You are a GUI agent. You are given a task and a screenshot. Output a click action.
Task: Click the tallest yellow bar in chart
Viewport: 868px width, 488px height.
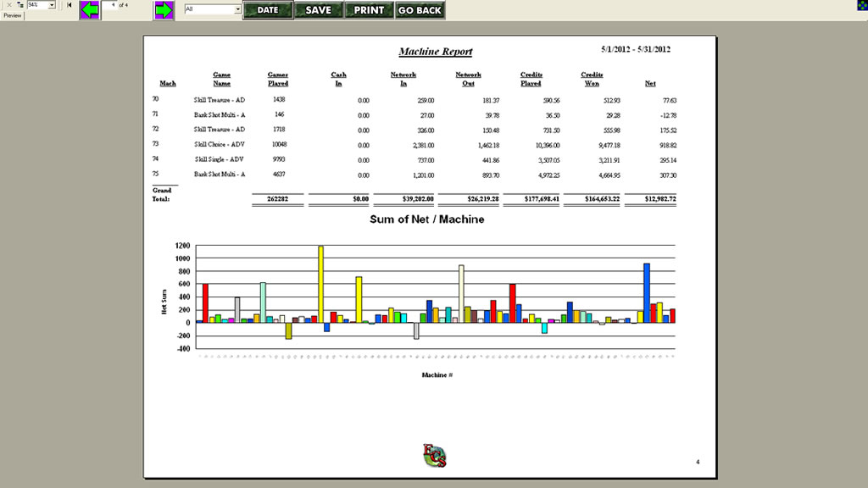pos(320,284)
